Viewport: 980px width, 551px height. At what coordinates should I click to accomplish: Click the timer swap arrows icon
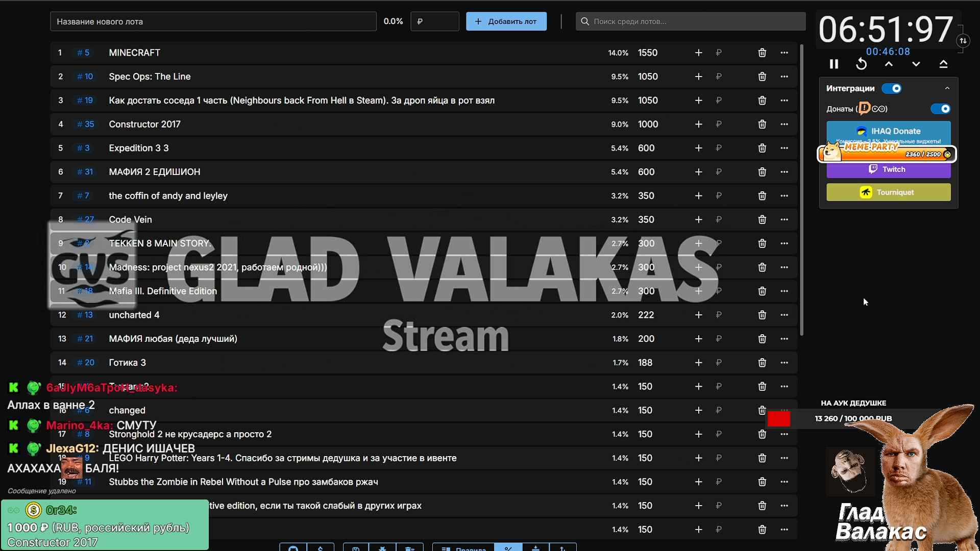[963, 41]
